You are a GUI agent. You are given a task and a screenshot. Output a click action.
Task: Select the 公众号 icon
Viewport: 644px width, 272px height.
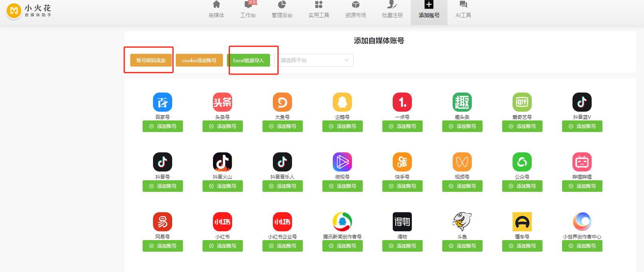pos(522,162)
